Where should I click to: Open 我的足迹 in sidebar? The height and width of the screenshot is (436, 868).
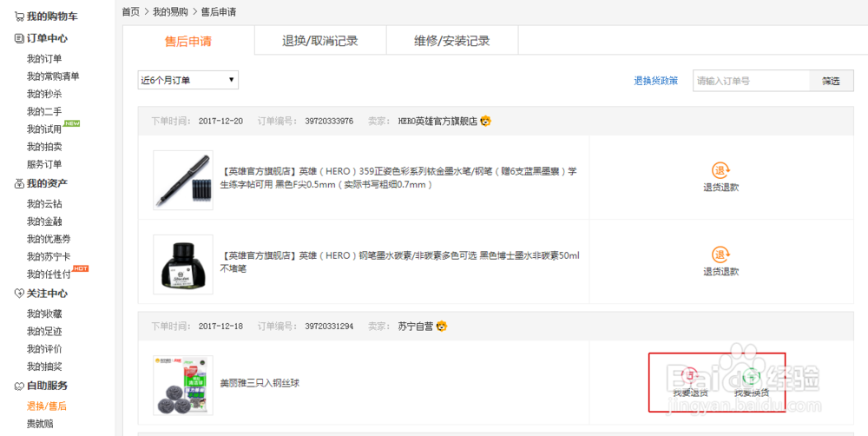(x=44, y=332)
